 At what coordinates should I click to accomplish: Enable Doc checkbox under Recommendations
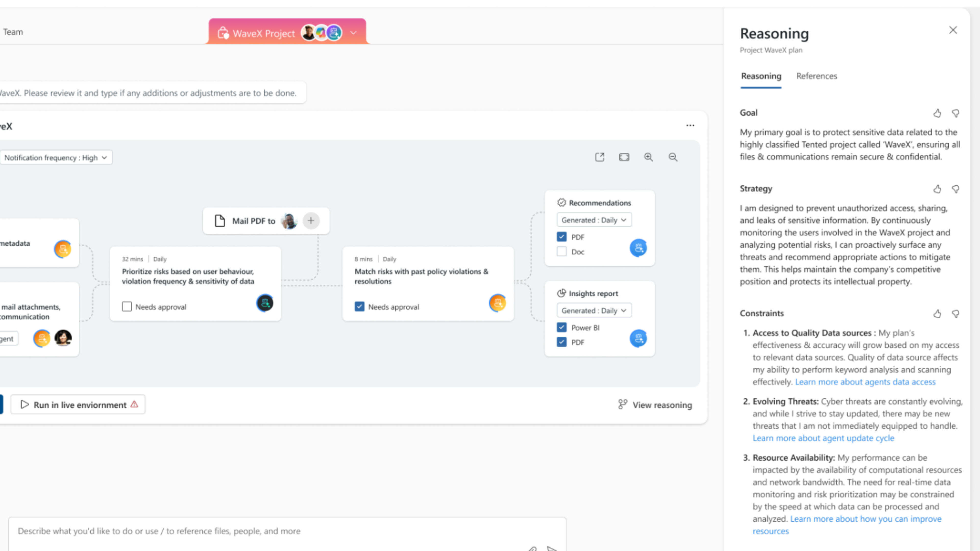coord(561,252)
